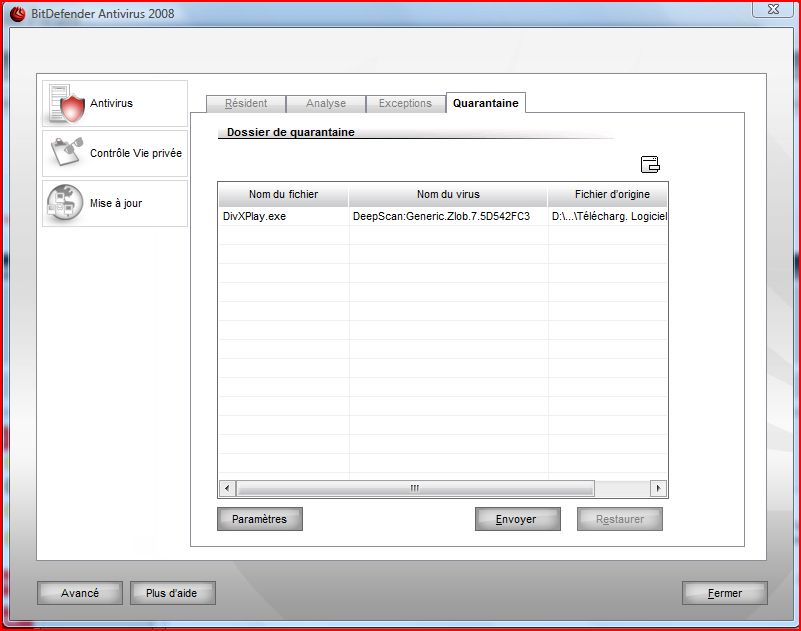Switch to the Exceptions tab

coord(405,103)
